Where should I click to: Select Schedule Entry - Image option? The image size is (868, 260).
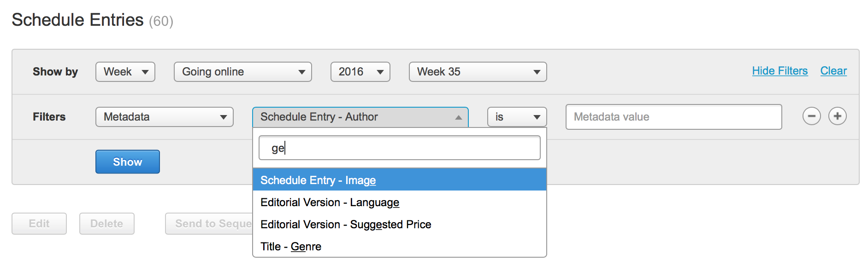399,180
